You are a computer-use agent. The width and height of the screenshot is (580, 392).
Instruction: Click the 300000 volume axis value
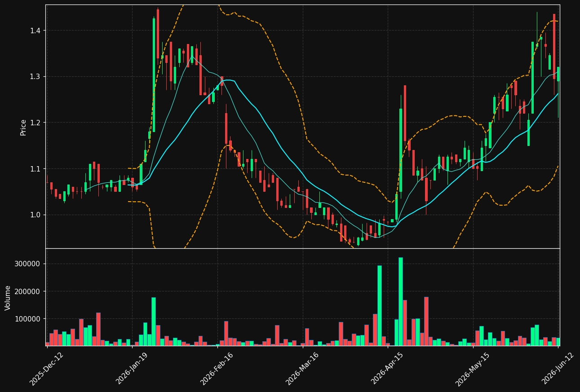point(28,264)
